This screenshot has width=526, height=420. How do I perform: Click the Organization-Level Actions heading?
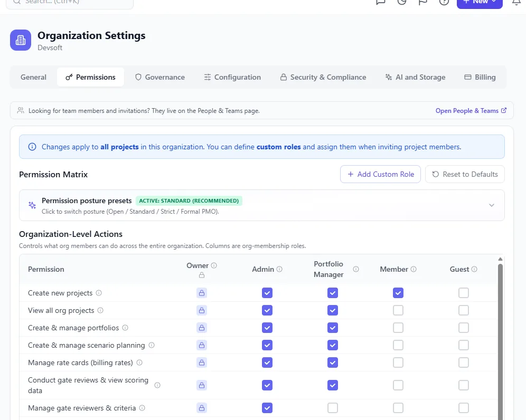tap(71, 234)
